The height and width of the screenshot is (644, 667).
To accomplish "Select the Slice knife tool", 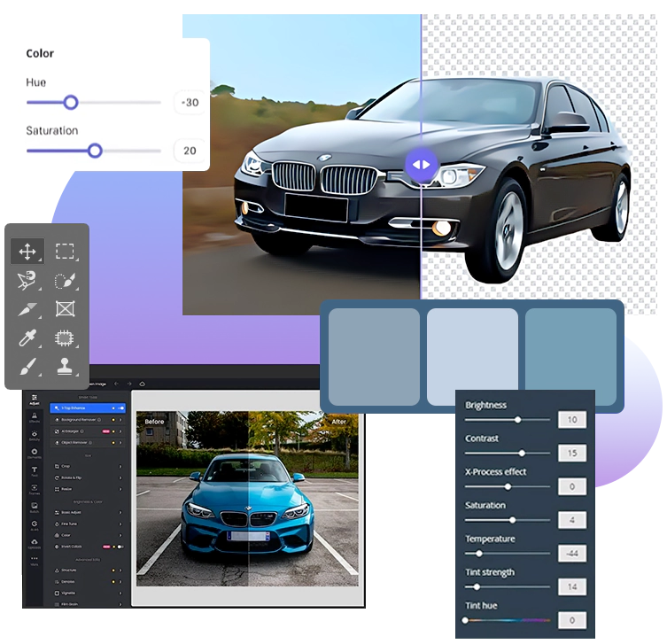I will (27, 309).
